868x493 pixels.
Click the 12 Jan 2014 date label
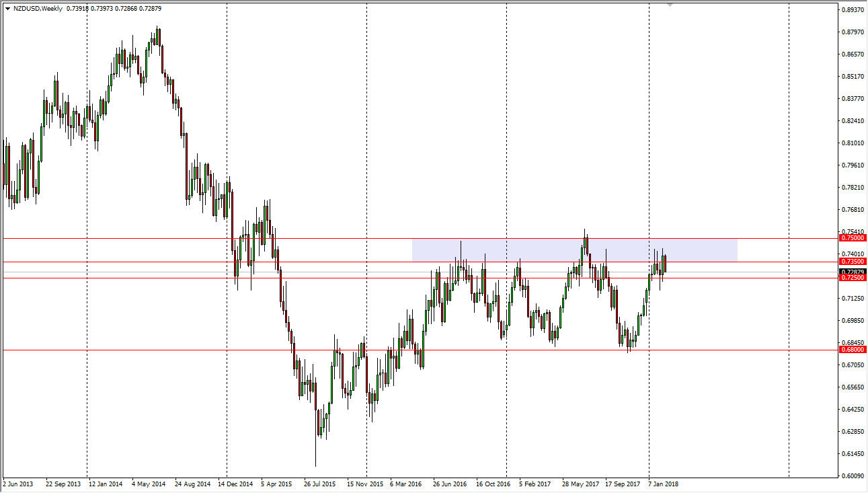point(106,484)
